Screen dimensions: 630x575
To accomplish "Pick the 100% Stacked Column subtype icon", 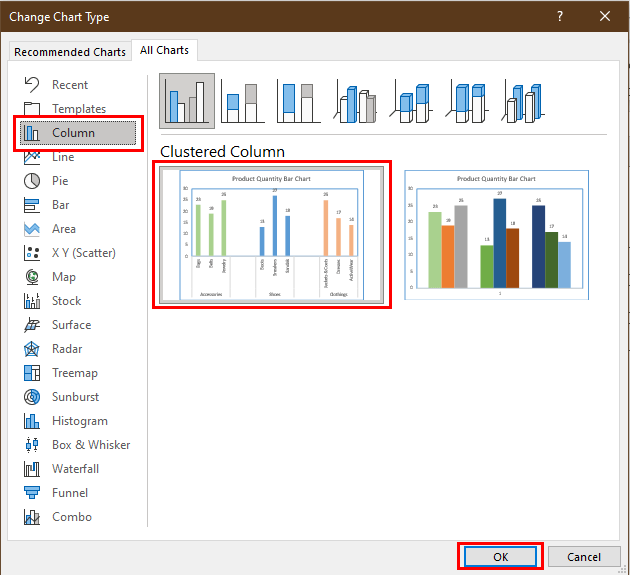I will pos(299,102).
